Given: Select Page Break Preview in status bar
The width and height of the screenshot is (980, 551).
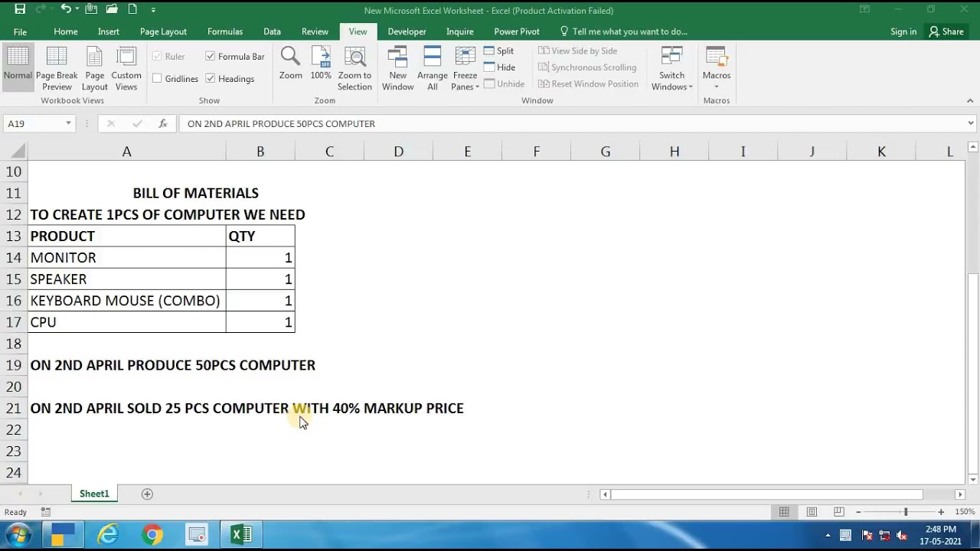Looking at the screenshot, I should point(839,512).
